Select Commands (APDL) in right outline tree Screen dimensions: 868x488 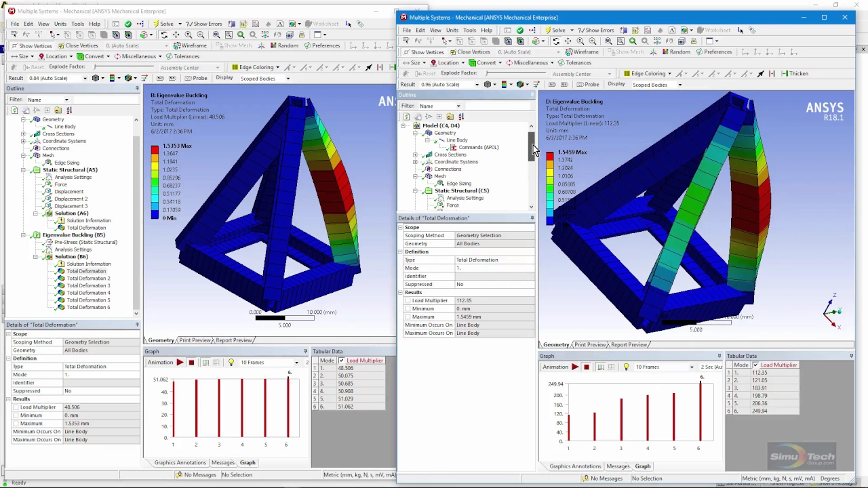pos(478,147)
